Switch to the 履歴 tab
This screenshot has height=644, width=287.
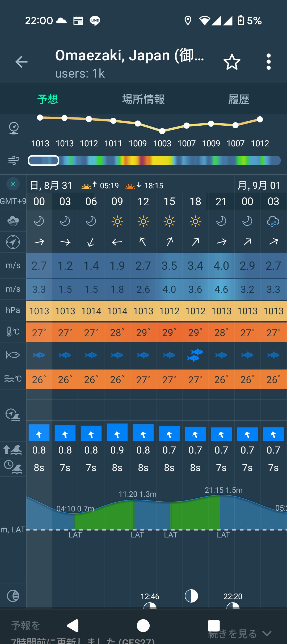tap(239, 99)
